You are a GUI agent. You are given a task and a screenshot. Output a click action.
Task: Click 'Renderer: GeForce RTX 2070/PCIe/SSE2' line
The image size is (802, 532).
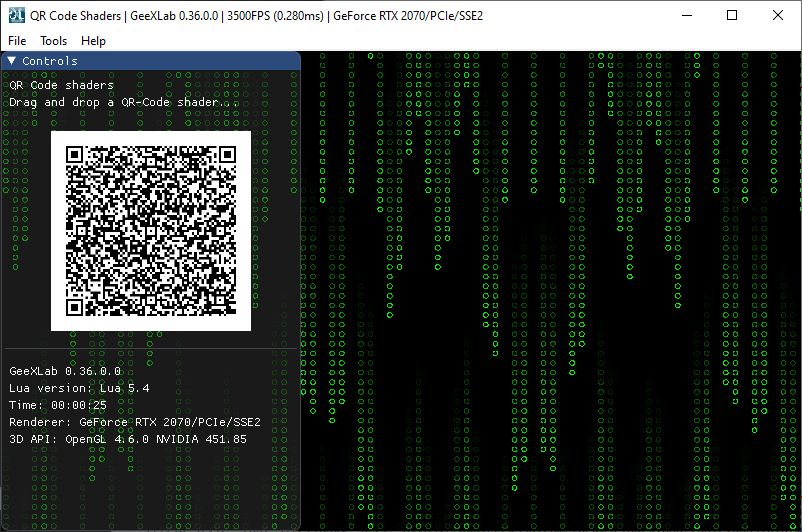pyautogui.click(x=135, y=422)
